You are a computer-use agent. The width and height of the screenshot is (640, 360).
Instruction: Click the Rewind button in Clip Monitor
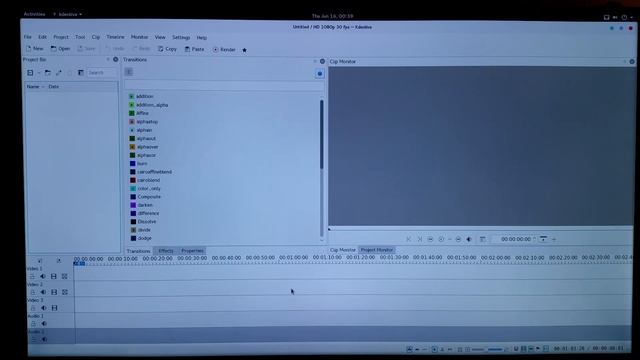tap(430, 239)
